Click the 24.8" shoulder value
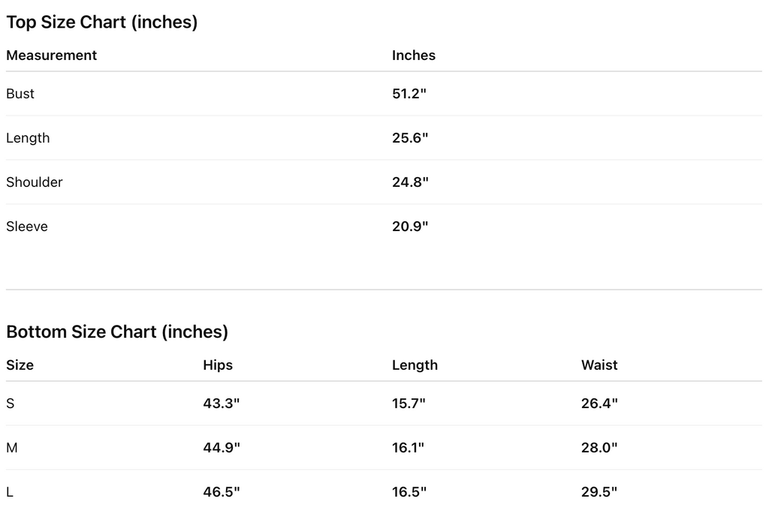Image resolution: width=769 pixels, height=532 pixels. (x=410, y=182)
